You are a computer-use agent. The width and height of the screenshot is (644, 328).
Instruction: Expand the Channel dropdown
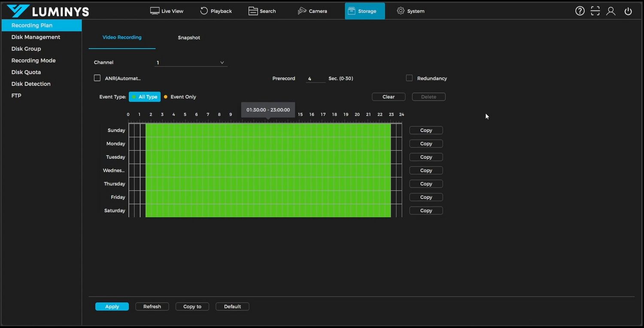click(191, 63)
